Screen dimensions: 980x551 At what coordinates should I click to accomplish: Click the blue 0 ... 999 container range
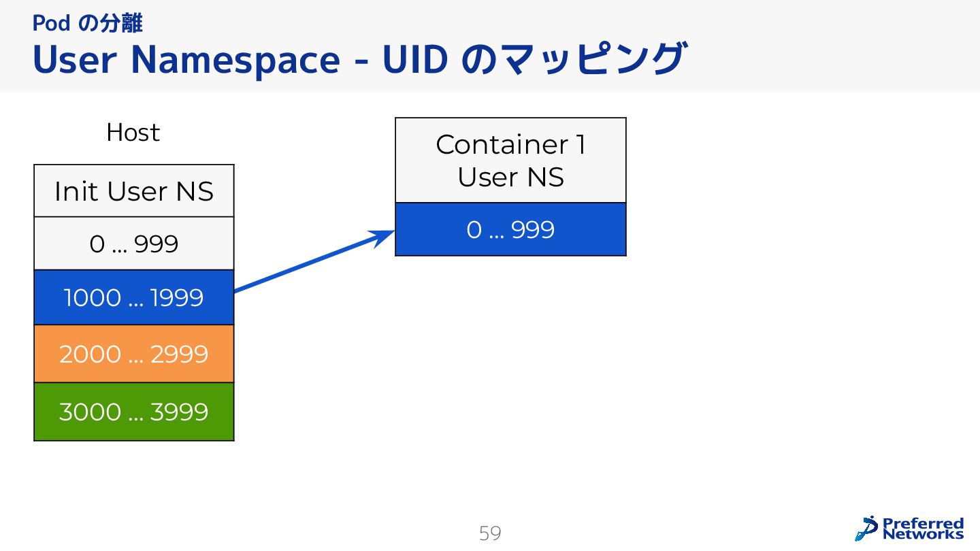[510, 230]
